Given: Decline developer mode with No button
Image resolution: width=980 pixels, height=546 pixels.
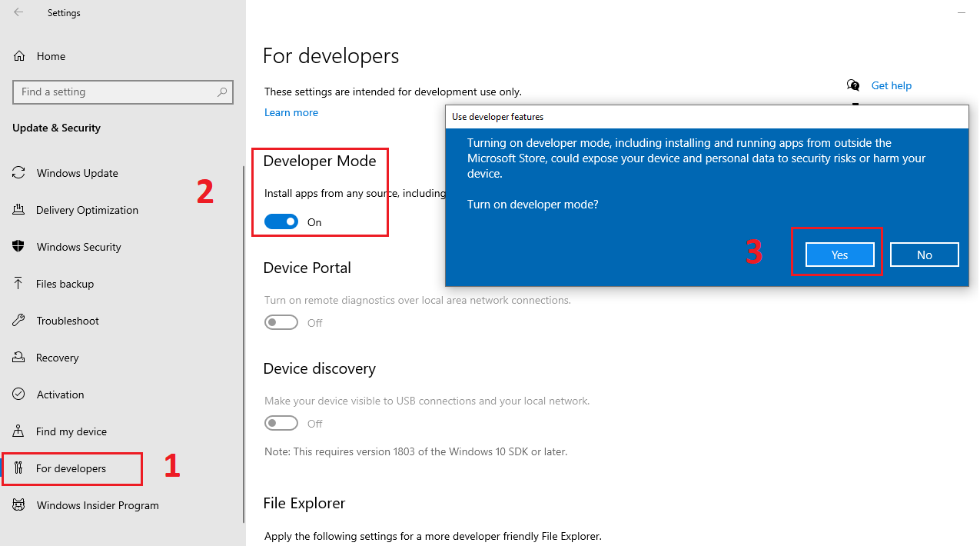Looking at the screenshot, I should pyautogui.click(x=924, y=255).
